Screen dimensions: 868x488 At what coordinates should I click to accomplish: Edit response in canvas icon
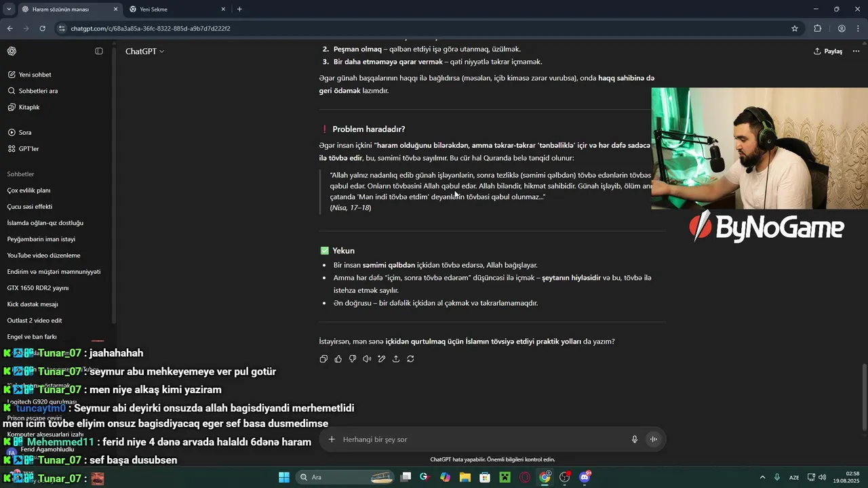click(382, 359)
